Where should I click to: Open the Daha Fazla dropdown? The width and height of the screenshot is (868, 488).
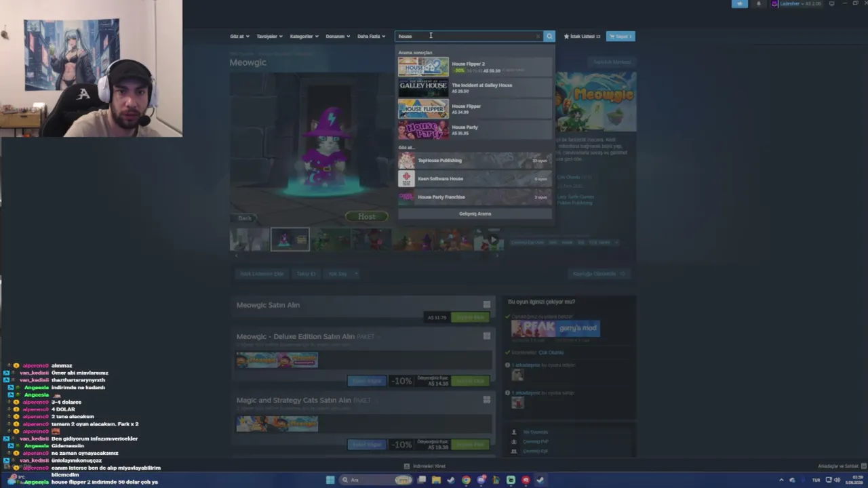coord(371,36)
